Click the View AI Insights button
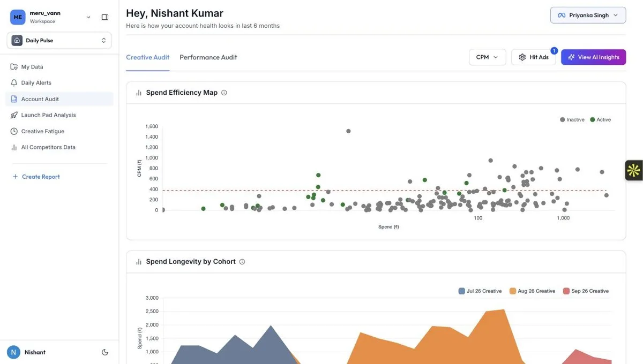Image resolution: width=643 pixels, height=364 pixels. [593, 57]
